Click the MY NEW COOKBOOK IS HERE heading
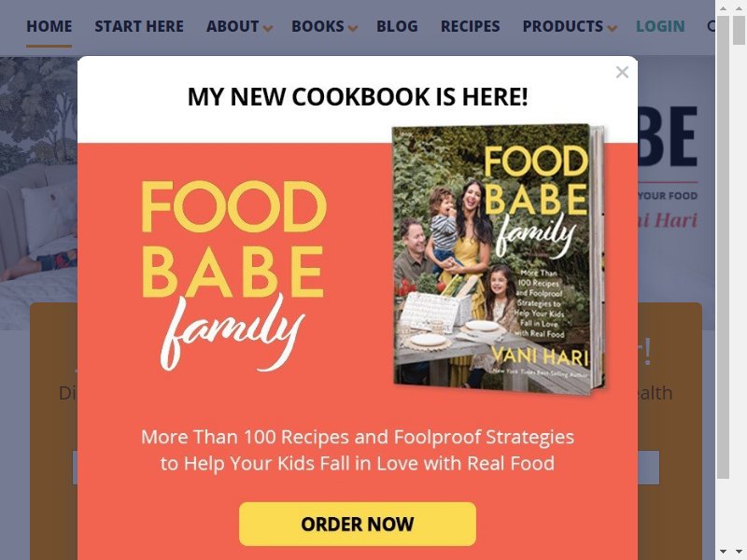747x560 pixels. 358,97
